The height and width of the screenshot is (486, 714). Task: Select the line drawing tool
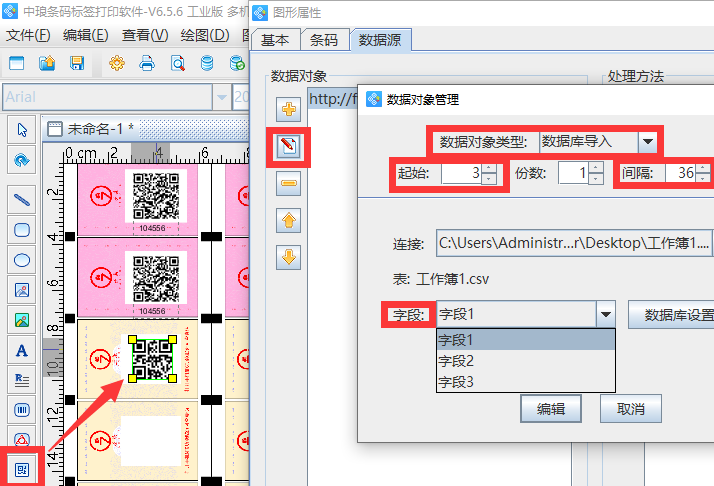click(x=21, y=200)
